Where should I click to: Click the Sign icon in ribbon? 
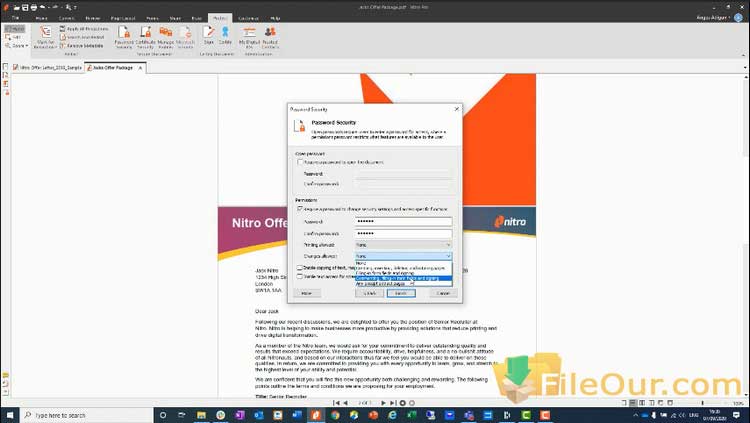209,35
